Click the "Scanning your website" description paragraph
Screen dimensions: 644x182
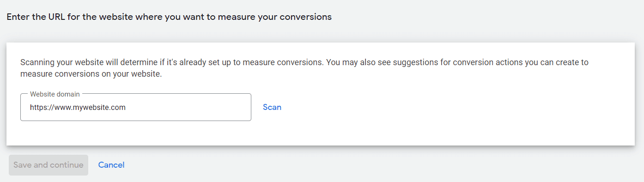click(304, 68)
